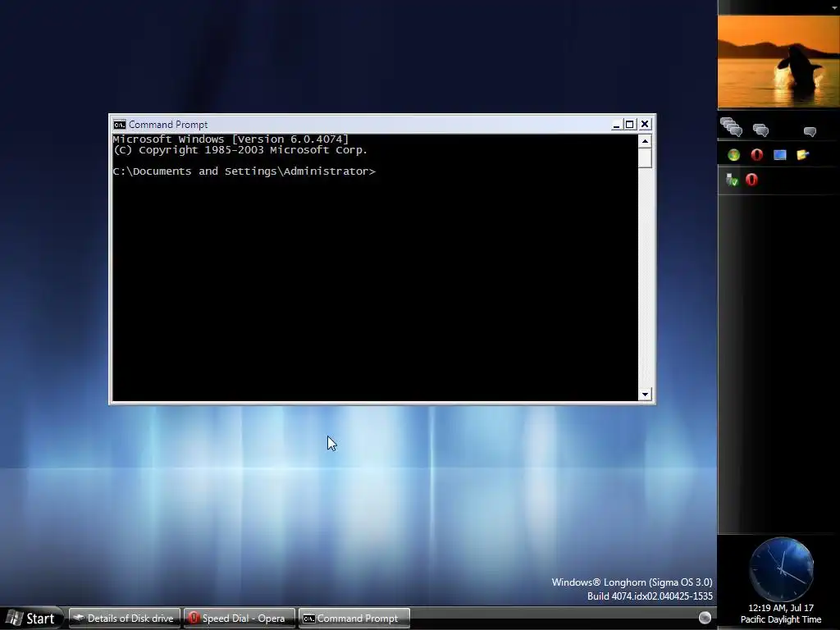Close the Command Prompt window

point(645,125)
